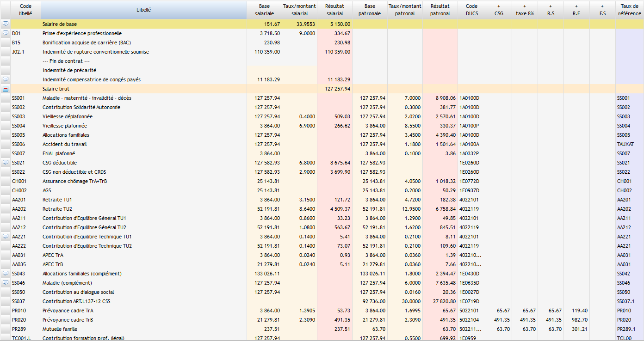Select the FNAL plafonné label
The image size is (644, 341).
(59, 153)
